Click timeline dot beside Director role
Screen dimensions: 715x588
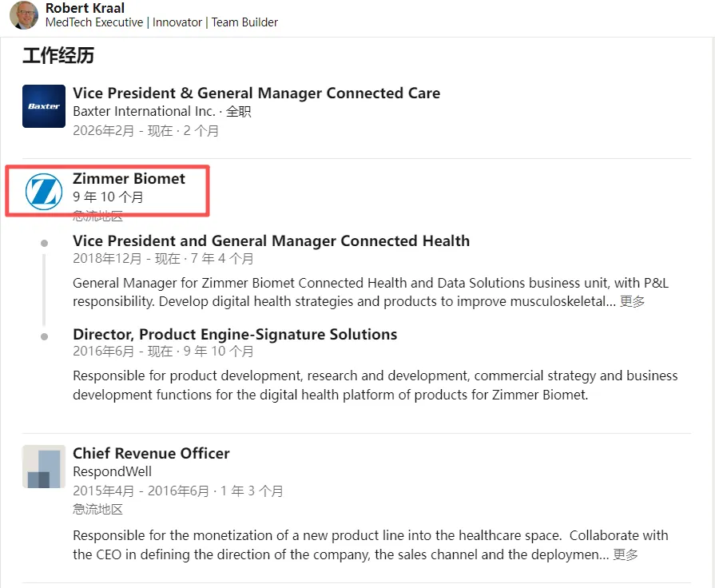(44, 336)
